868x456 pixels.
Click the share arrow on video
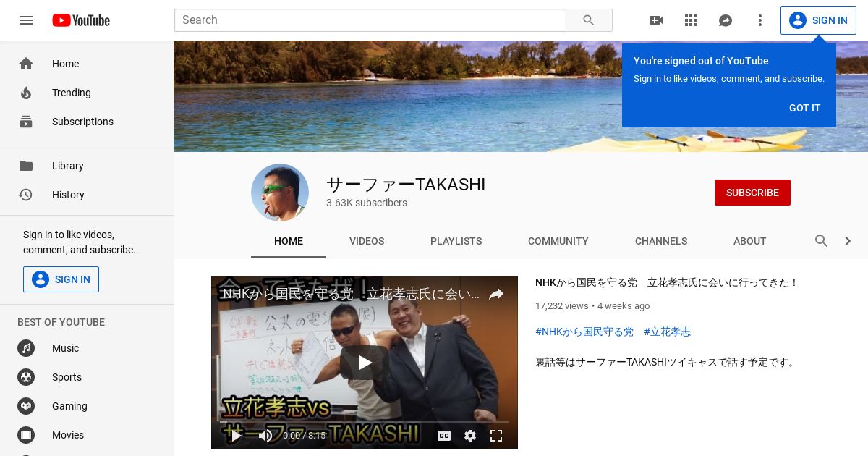[x=496, y=294]
